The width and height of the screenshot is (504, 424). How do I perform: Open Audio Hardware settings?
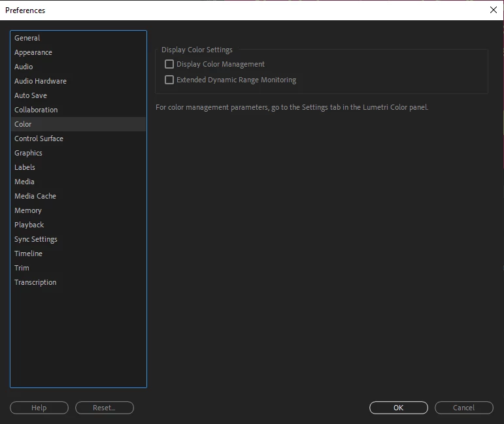click(78, 81)
